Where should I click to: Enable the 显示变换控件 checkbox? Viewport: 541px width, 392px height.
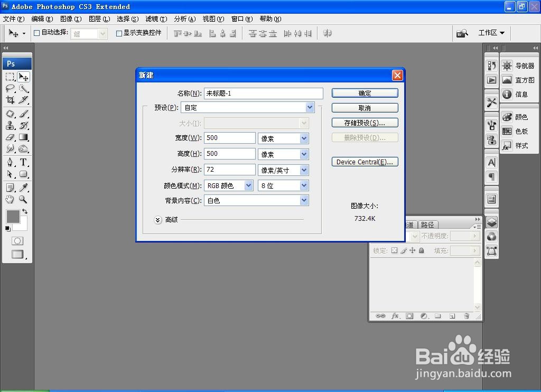[119, 33]
